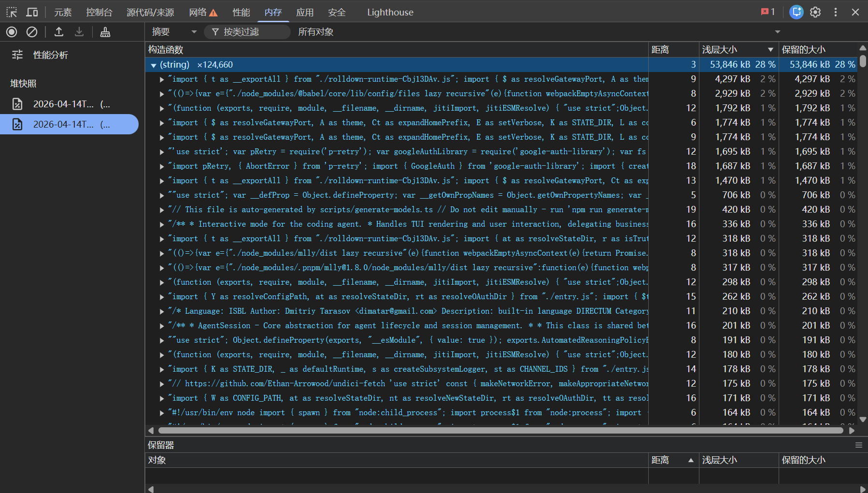Image resolution: width=868 pixels, height=493 pixels.
Task: Click the AI assistance icon
Action: pos(796,12)
